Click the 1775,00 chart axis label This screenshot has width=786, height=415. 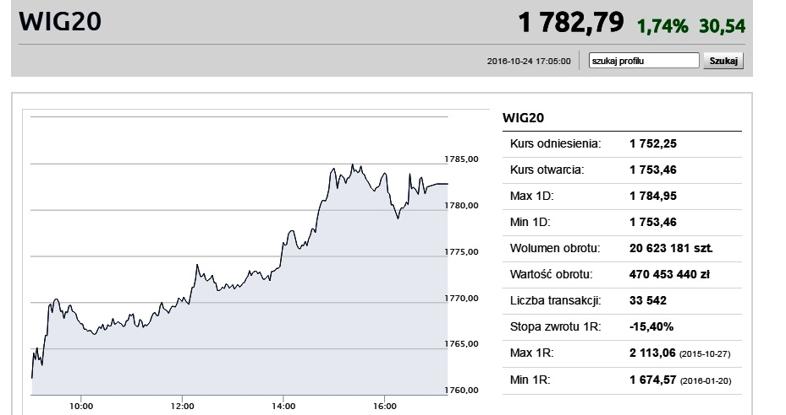[x=461, y=252]
